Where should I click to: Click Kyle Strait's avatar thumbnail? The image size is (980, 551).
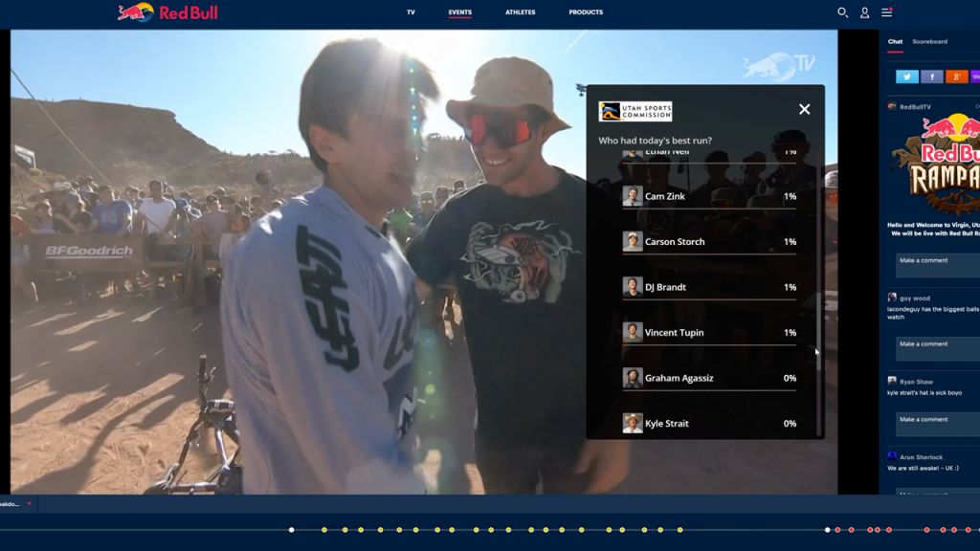click(633, 424)
